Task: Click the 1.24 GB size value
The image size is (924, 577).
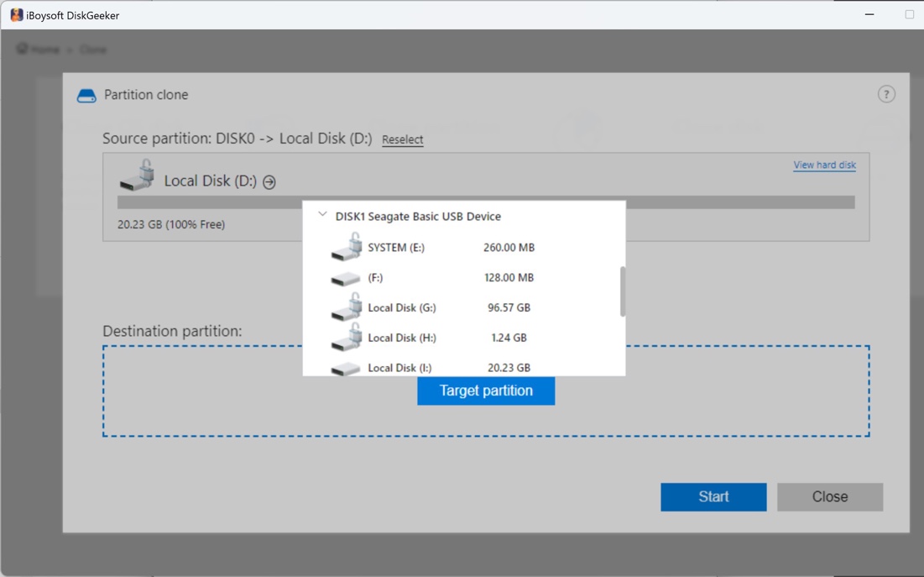Action: coord(509,338)
